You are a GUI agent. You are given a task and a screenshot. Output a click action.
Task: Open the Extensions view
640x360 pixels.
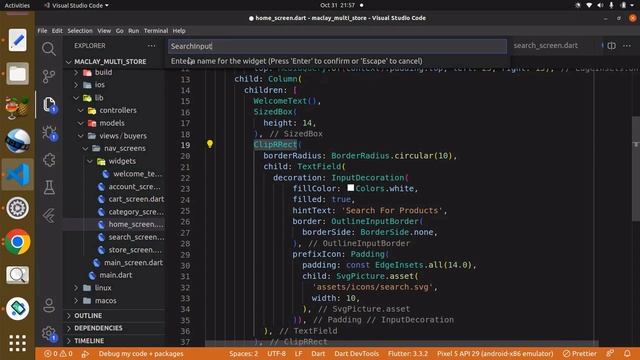[49, 160]
